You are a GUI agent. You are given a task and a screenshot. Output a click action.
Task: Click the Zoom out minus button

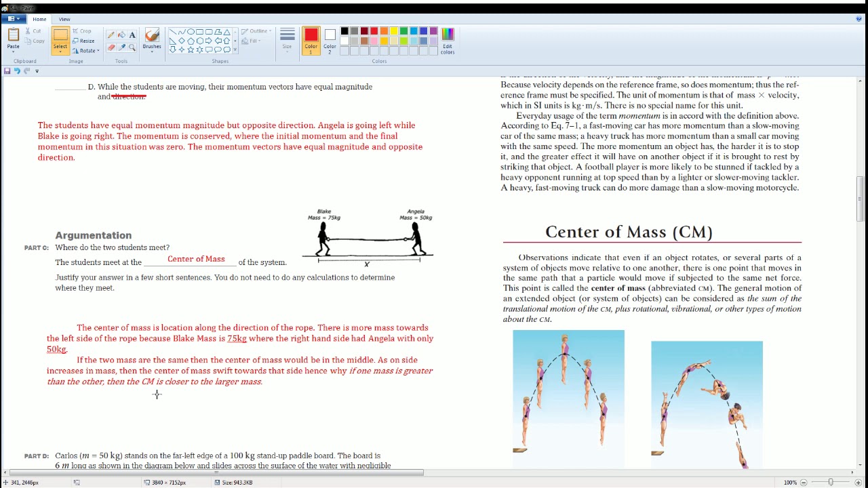pos(804,483)
